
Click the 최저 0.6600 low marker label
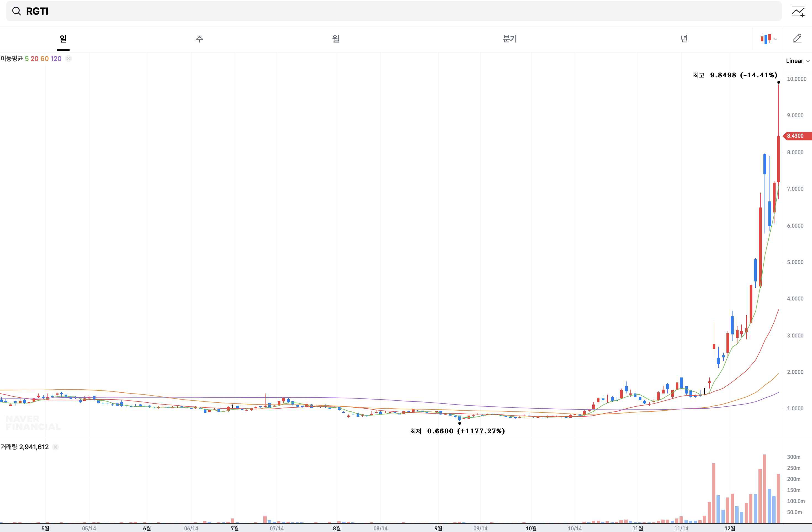click(457, 431)
